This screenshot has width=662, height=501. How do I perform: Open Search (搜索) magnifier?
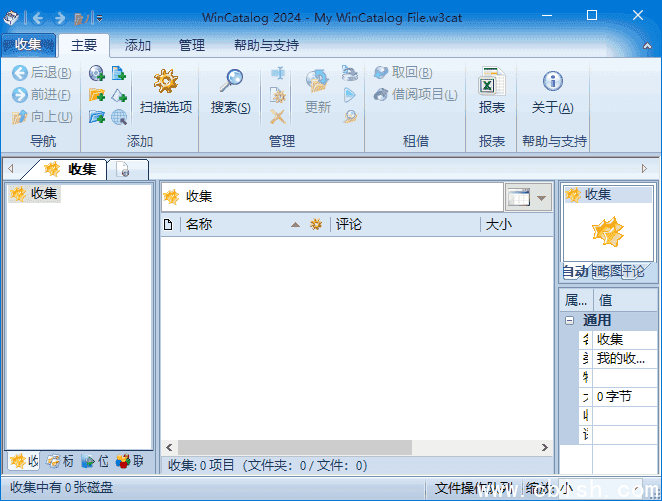(x=231, y=80)
